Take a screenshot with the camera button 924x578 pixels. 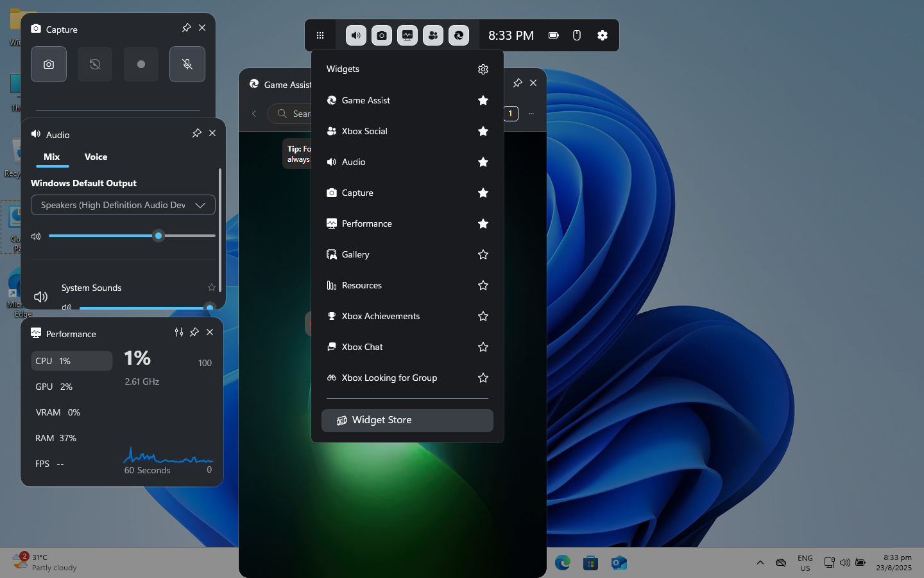pyautogui.click(x=49, y=64)
